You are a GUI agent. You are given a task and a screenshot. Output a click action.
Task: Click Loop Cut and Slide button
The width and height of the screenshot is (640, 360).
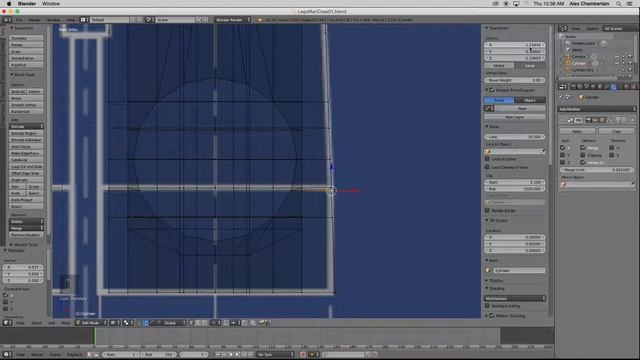click(x=26, y=167)
